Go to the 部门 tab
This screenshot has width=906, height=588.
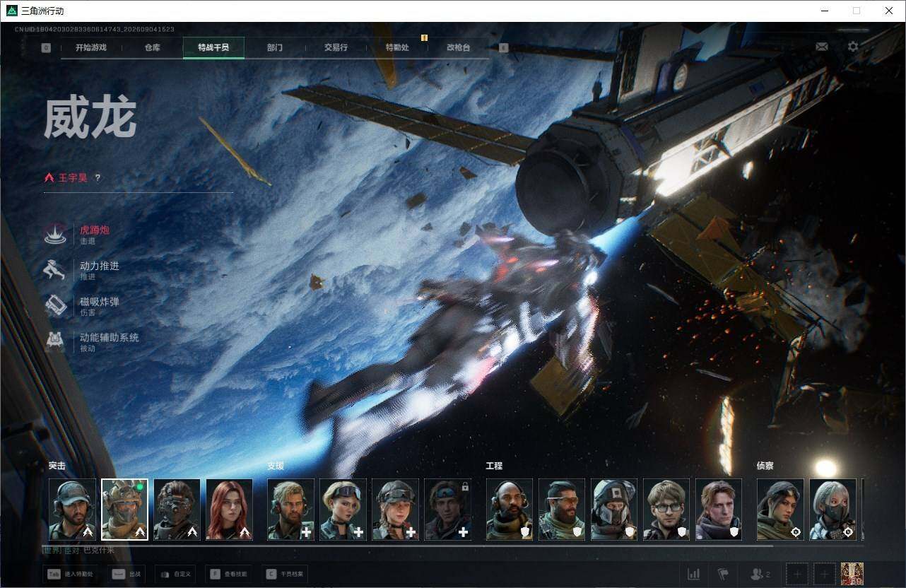click(x=275, y=47)
